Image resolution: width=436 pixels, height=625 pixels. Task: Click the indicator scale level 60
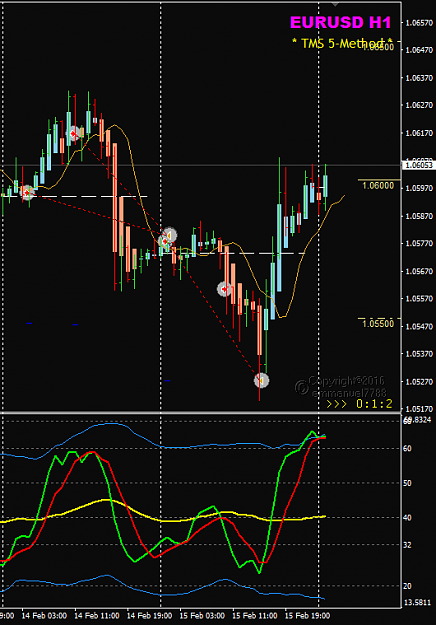[407, 449]
